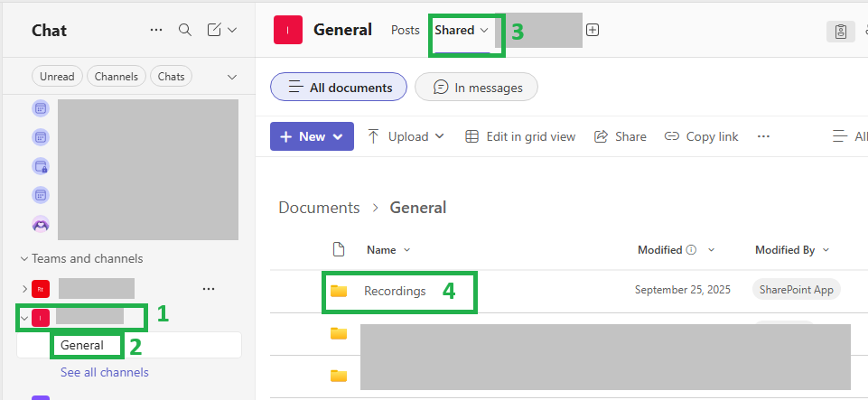Show files shared In messages
Screen dimensions: 868x400
(x=476, y=88)
